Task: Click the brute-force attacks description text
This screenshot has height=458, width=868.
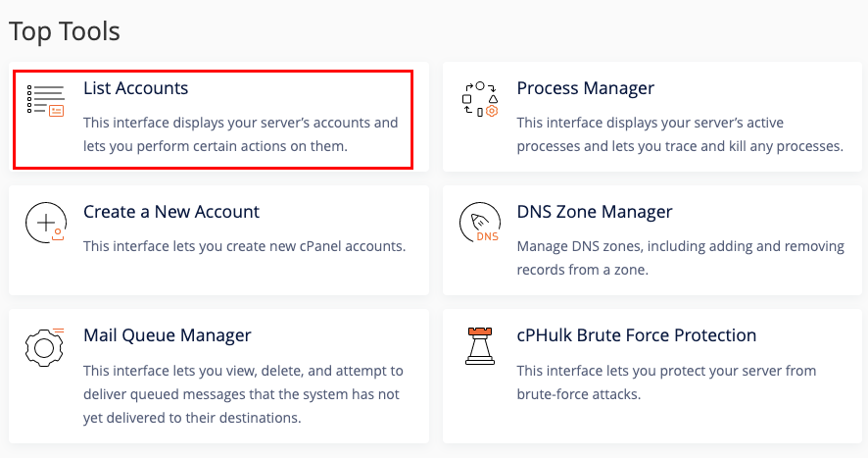Action: coord(666,382)
